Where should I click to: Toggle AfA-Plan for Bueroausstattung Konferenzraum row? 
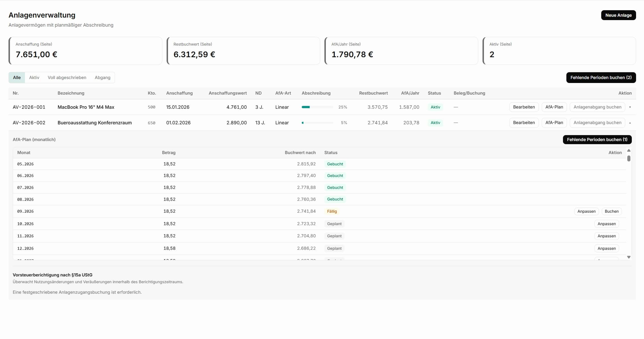coord(554,123)
